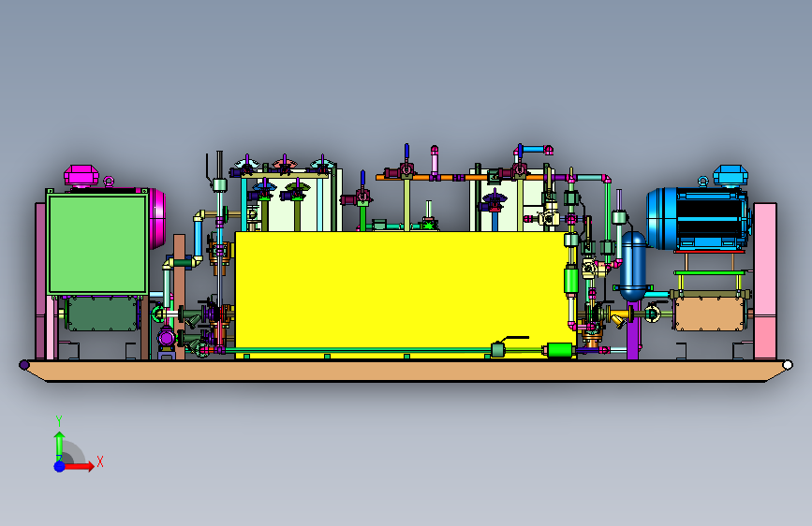Select magenta dome behind green cabinet
The width and height of the screenshot is (812, 526).
pyautogui.click(x=157, y=219)
